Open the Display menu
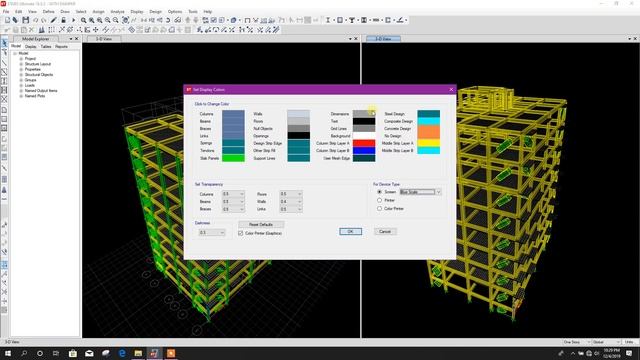 pos(137,11)
